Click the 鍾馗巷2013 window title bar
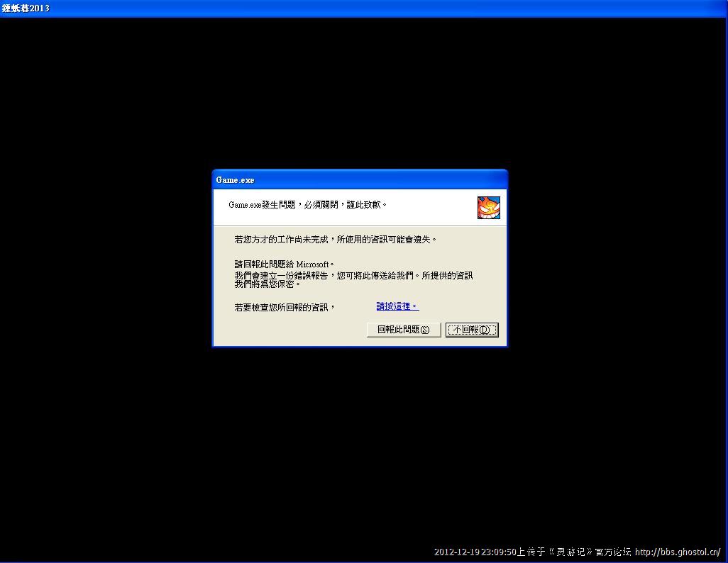The height and width of the screenshot is (563, 728). tap(355, 9)
